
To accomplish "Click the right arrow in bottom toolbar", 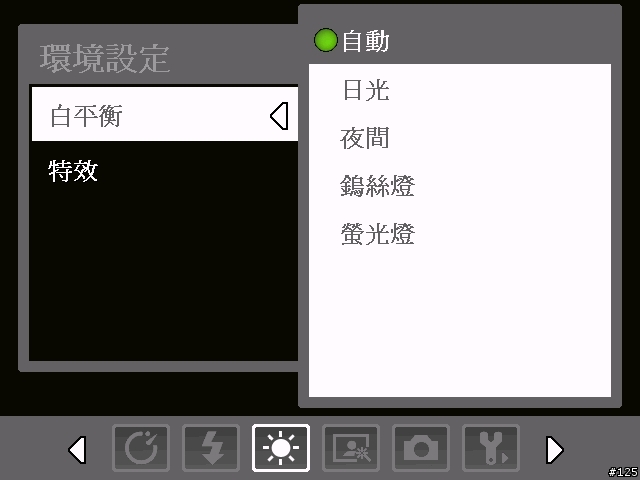I will [x=555, y=449].
